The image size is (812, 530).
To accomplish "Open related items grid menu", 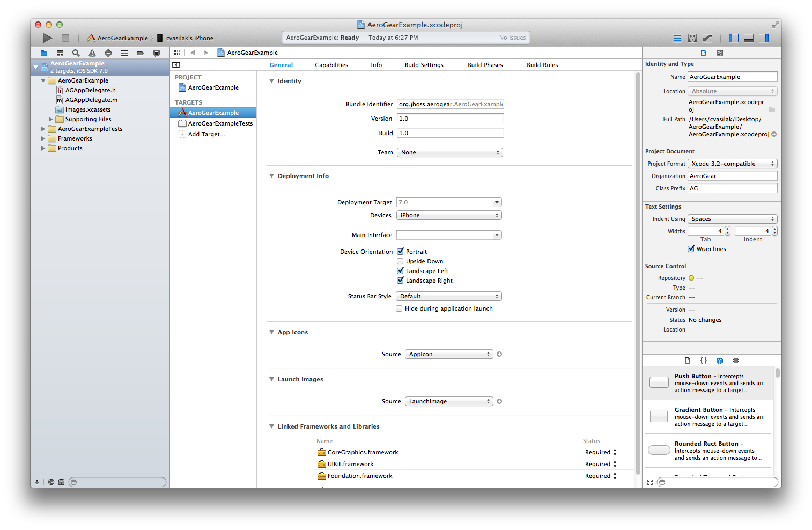I will 176,53.
